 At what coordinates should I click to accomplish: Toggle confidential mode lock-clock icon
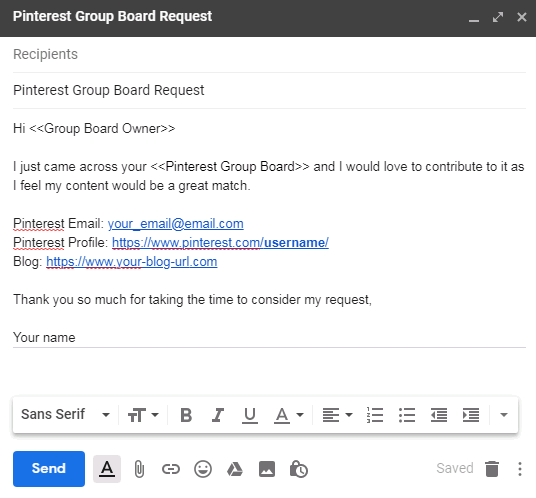point(299,469)
